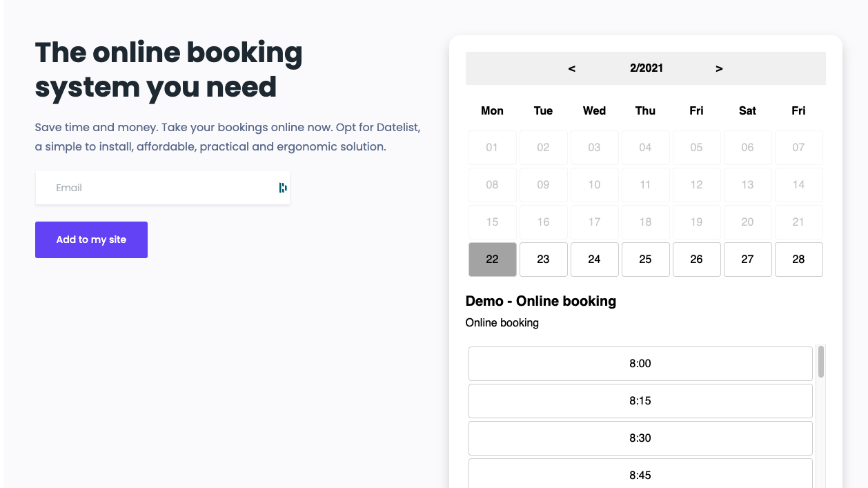Select date 26 in the calendar
Viewport: 868px width, 488px height.
click(x=696, y=259)
